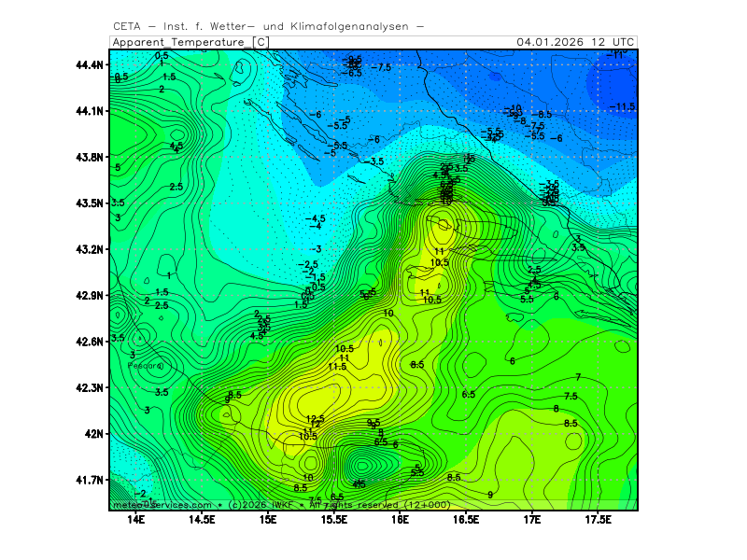Click the 16.5E longitude axis label

466,519
